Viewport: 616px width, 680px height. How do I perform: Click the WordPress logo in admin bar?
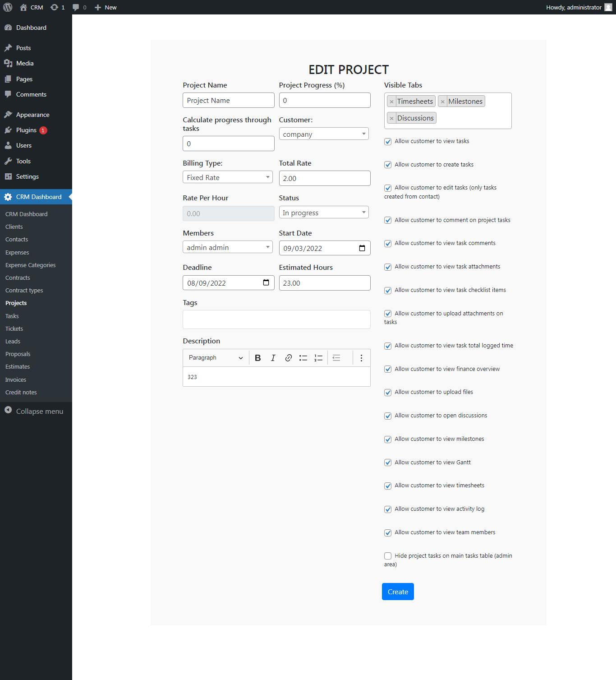click(x=8, y=7)
